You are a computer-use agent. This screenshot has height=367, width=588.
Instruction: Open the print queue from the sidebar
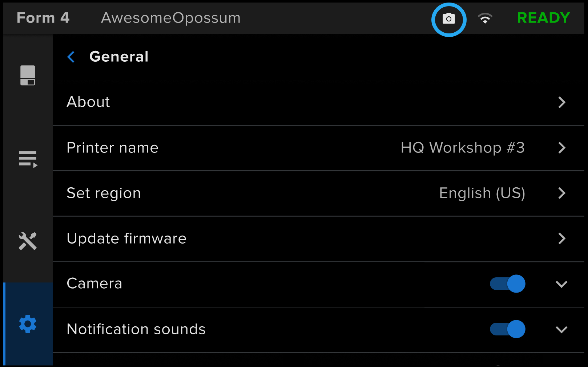tap(27, 158)
